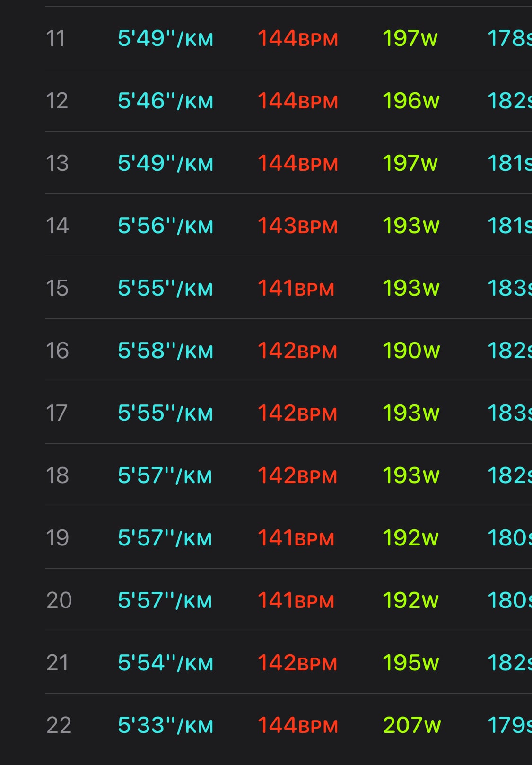This screenshot has width=532, height=765.
Task: Select split 19 row number
Action: 57,538
